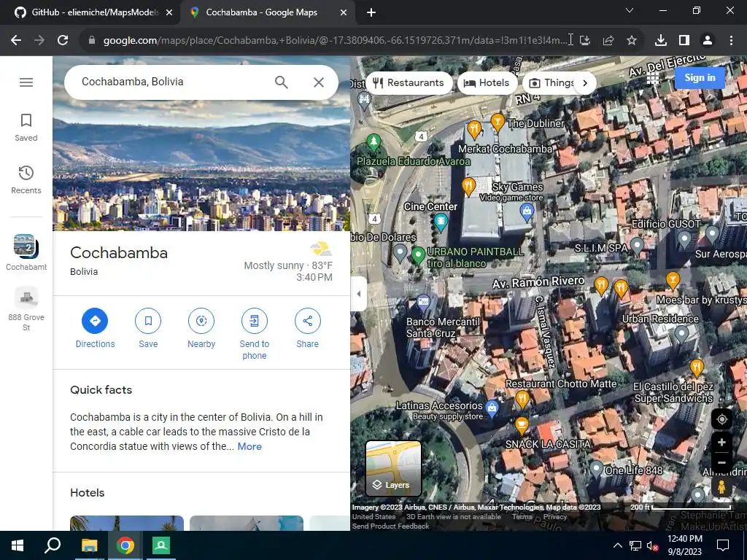Open the Chrome three-dot menu

731,41
